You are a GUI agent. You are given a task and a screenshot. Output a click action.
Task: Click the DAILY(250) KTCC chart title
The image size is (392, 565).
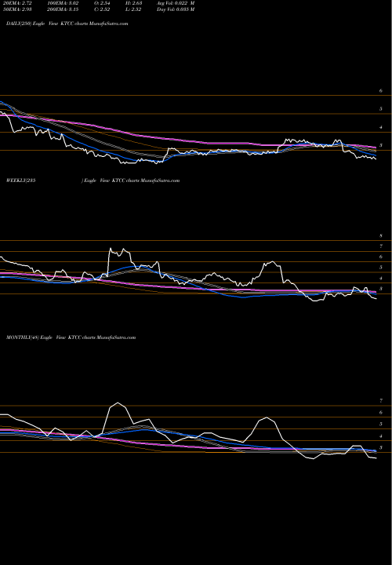tap(67, 24)
